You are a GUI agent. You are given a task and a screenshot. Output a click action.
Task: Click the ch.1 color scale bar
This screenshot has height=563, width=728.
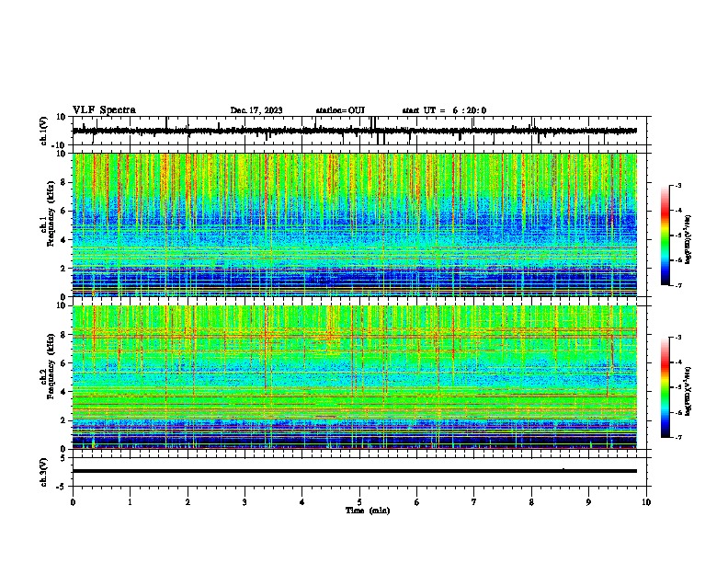[x=665, y=236]
